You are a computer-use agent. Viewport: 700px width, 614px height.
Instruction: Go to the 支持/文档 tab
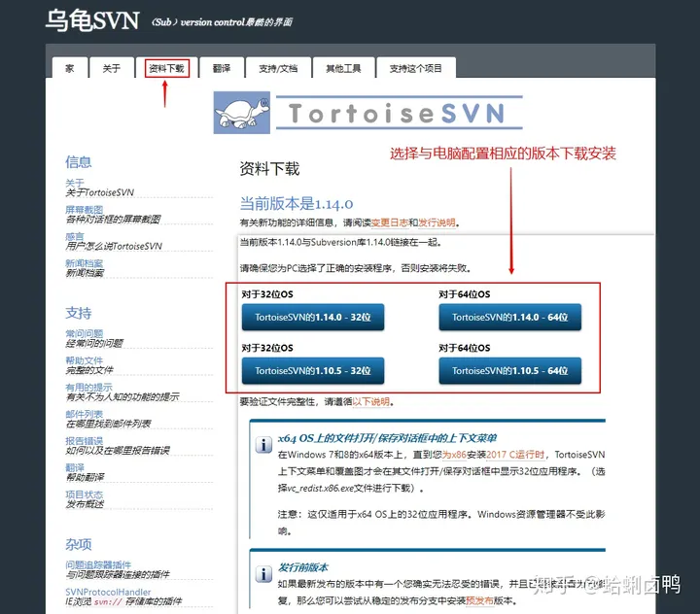(x=278, y=68)
